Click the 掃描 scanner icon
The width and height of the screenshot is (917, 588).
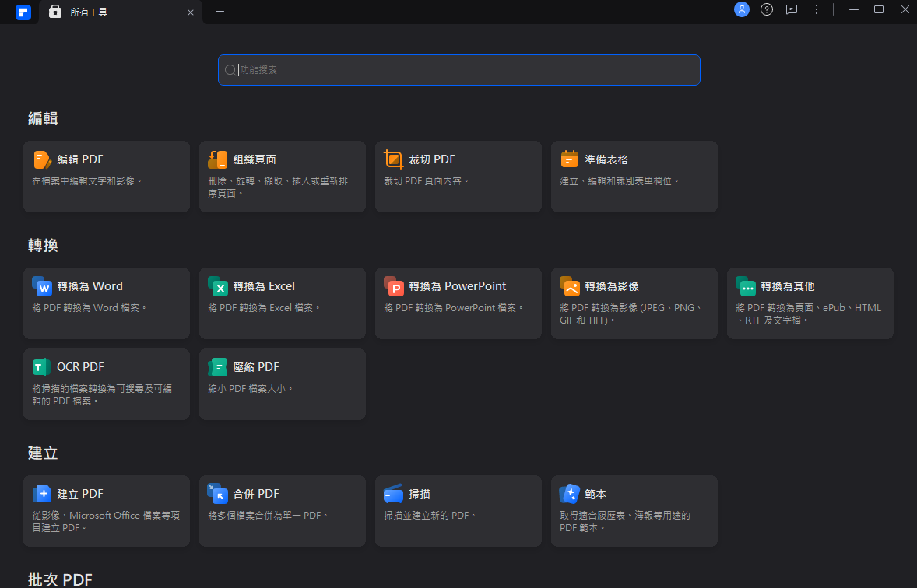(394, 494)
